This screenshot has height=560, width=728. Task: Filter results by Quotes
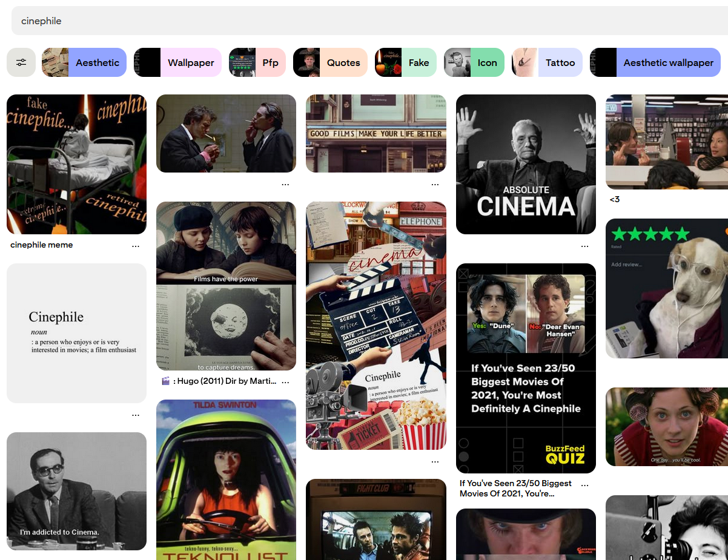click(330, 62)
